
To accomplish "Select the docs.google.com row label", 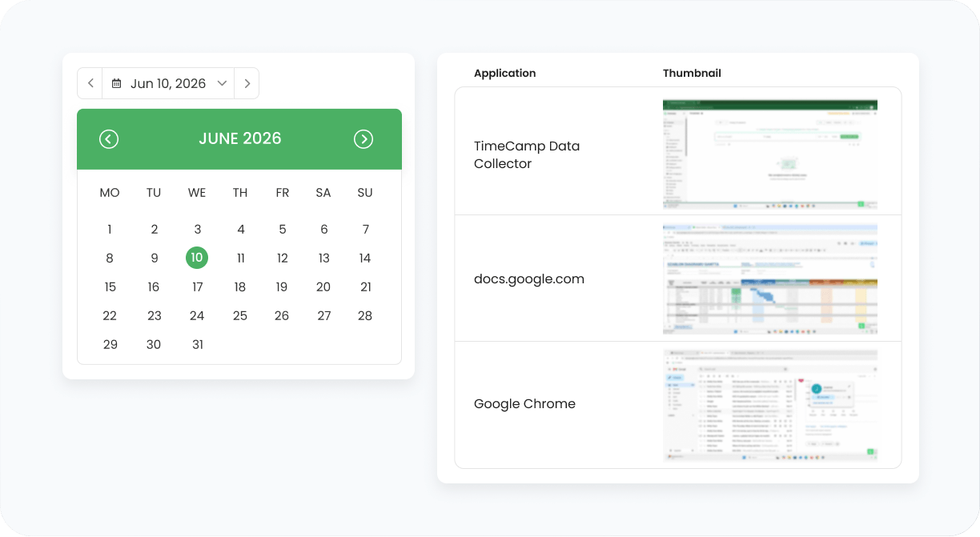I will coord(529,279).
